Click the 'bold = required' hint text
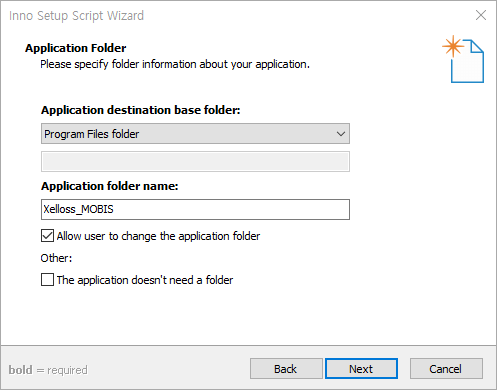 point(48,370)
